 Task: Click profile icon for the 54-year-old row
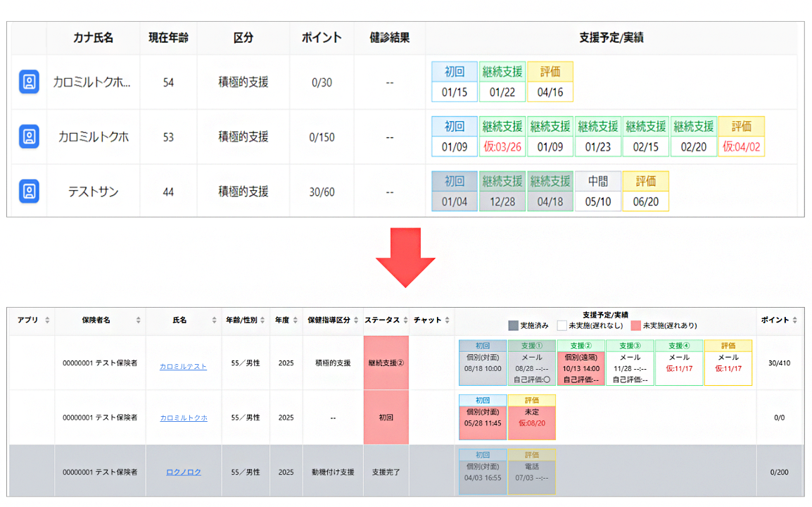(x=29, y=82)
